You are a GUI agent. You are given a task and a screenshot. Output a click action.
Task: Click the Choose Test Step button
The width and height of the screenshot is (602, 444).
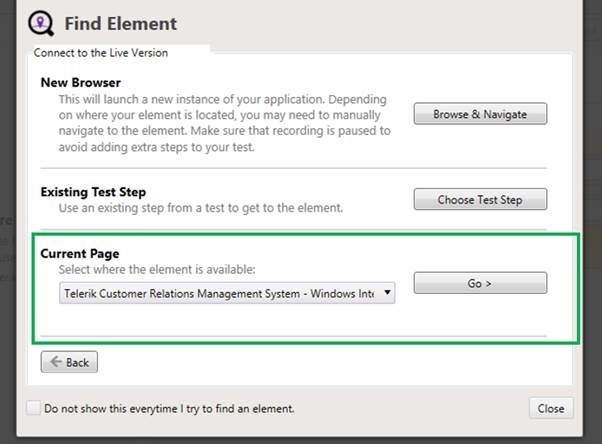(480, 199)
